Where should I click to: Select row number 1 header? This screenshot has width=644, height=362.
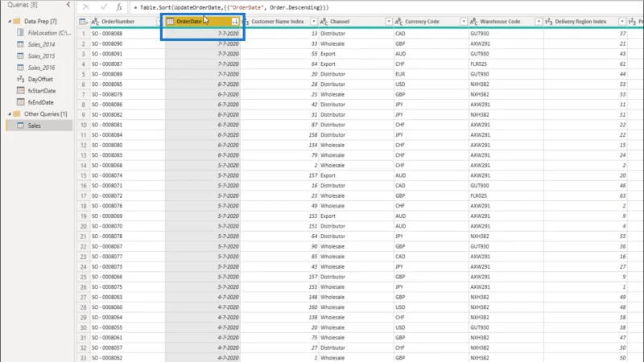point(83,34)
